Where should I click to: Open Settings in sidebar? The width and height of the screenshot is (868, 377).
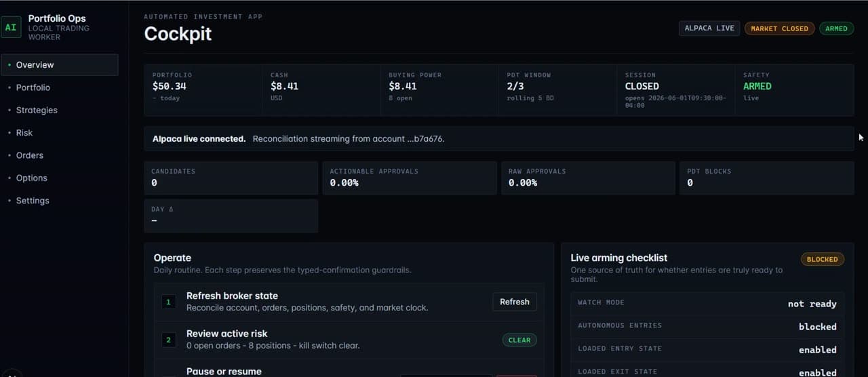click(x=60, y=201)
